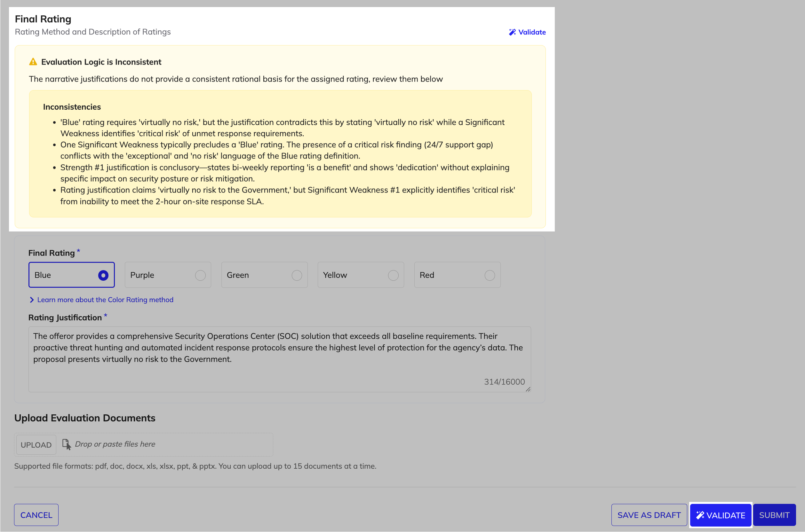
Task: Click the Drop or paste files here zone
Action: click(144, 444)
